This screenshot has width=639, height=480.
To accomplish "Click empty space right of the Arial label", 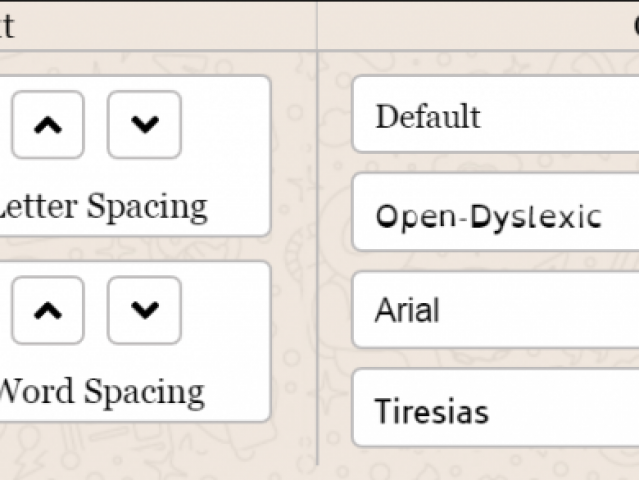I will [x=542, y=310].
